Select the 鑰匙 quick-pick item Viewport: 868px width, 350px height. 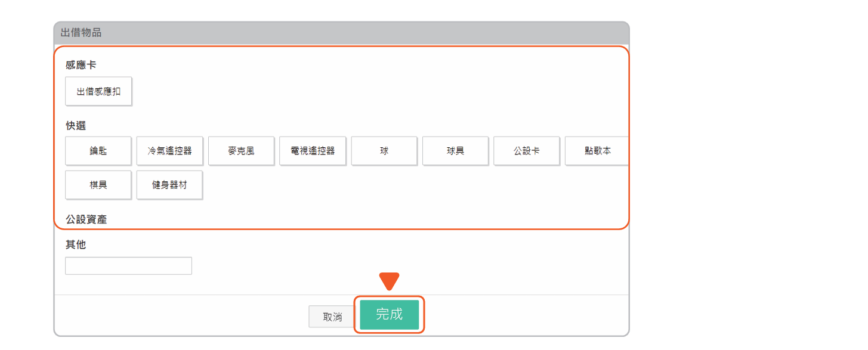98,151
